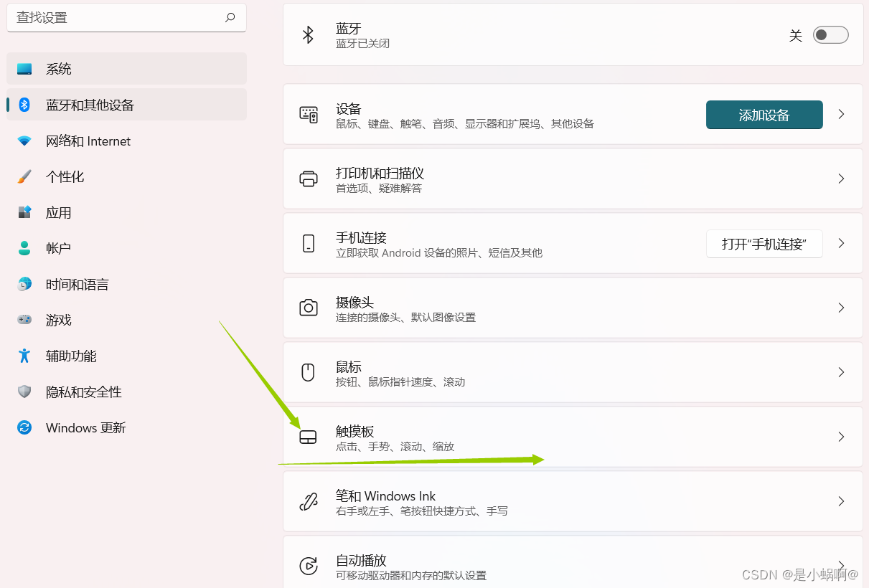Toggle Bluetooth on
This screenshot has height=588, width=869.
pos(830,34)
